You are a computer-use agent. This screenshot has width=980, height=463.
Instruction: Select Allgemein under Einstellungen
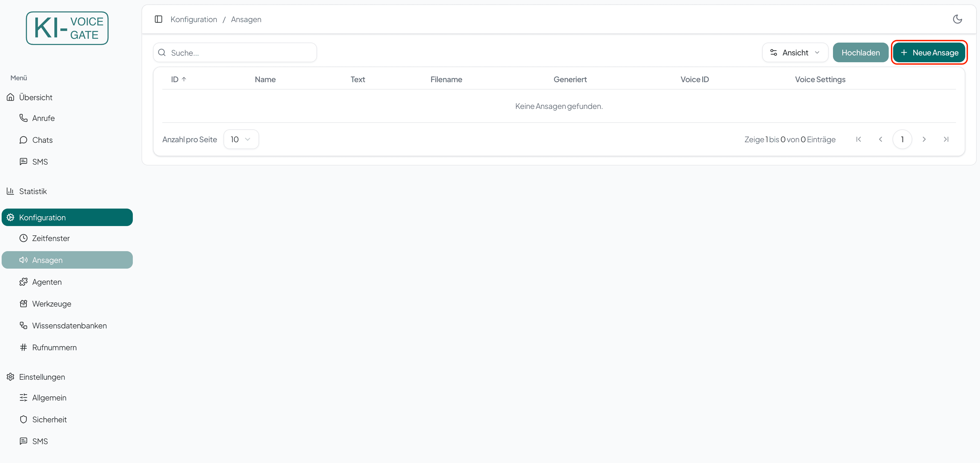[x=49, y=397]
